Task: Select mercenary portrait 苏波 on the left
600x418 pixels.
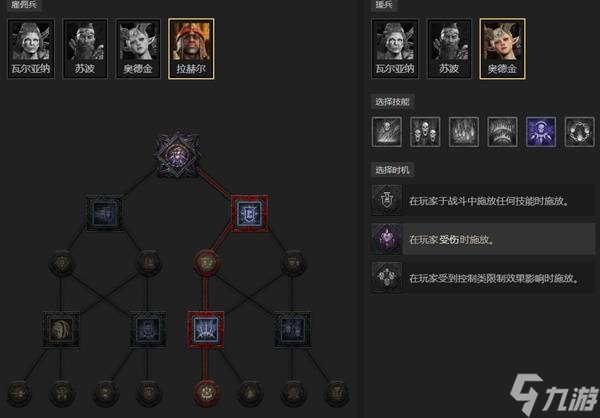Action: (85, 49)
